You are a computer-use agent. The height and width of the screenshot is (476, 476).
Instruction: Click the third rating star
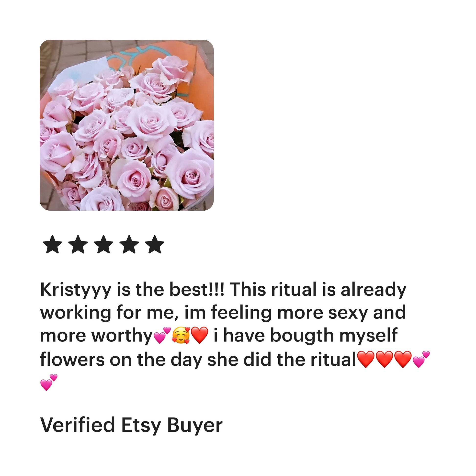[104, 244]
